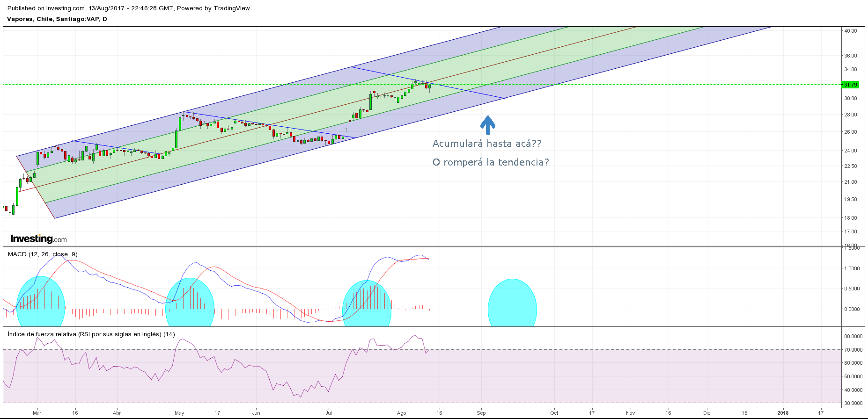Select the 'Jul' date on the time axis

pos(329,413)
